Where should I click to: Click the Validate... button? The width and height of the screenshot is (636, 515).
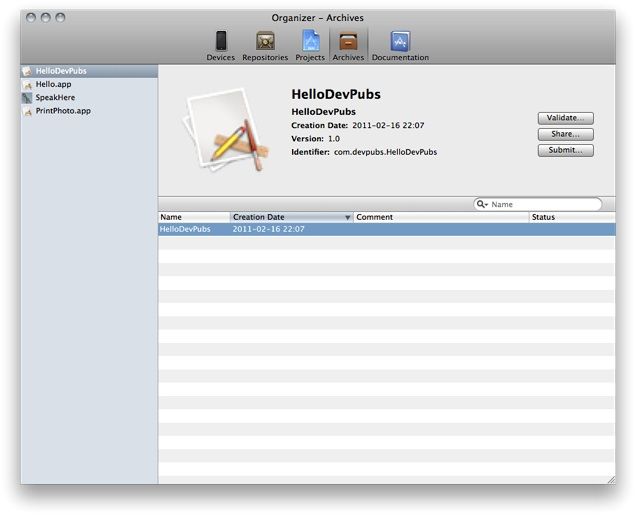click(x=565, y=118)
